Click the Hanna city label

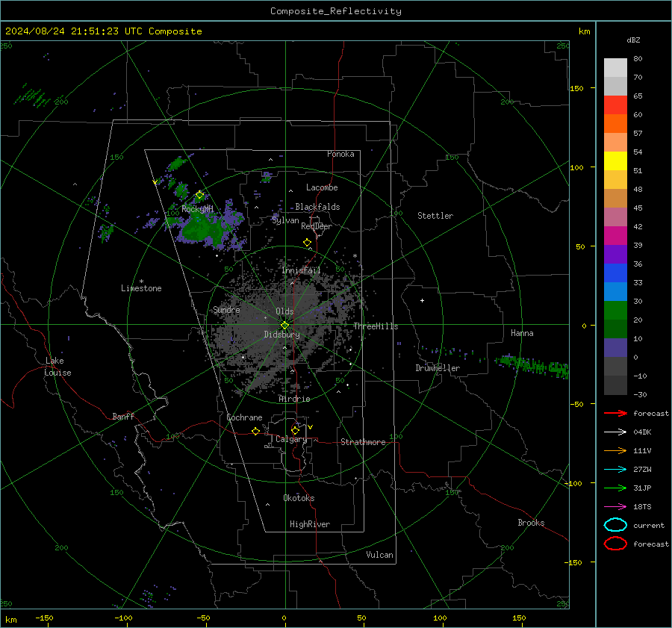tap(522, 333)
